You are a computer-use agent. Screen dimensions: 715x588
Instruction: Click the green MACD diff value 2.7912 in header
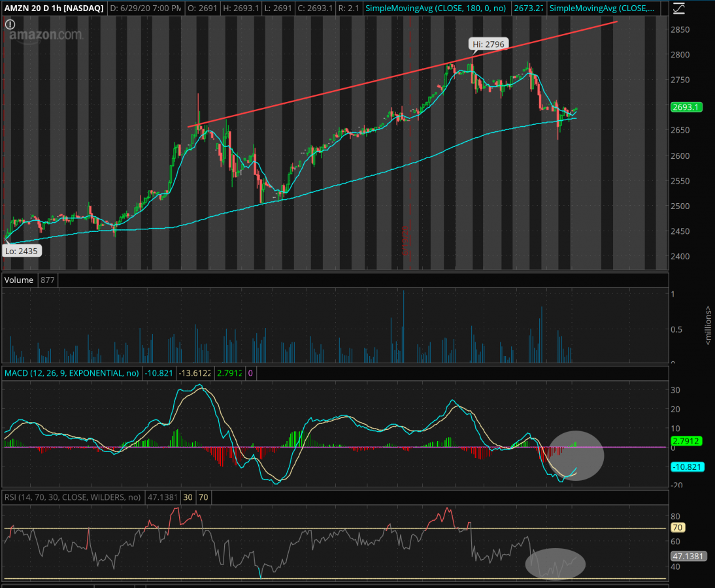[x=229, y=373]
